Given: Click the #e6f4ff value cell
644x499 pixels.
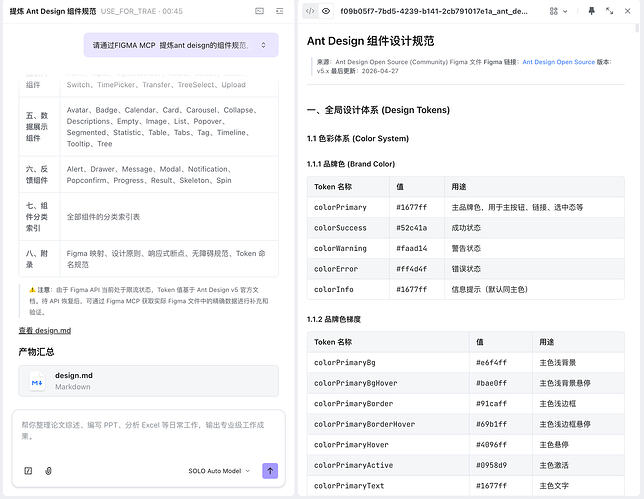Looking at the screenshot, I should tap(501, 363).
